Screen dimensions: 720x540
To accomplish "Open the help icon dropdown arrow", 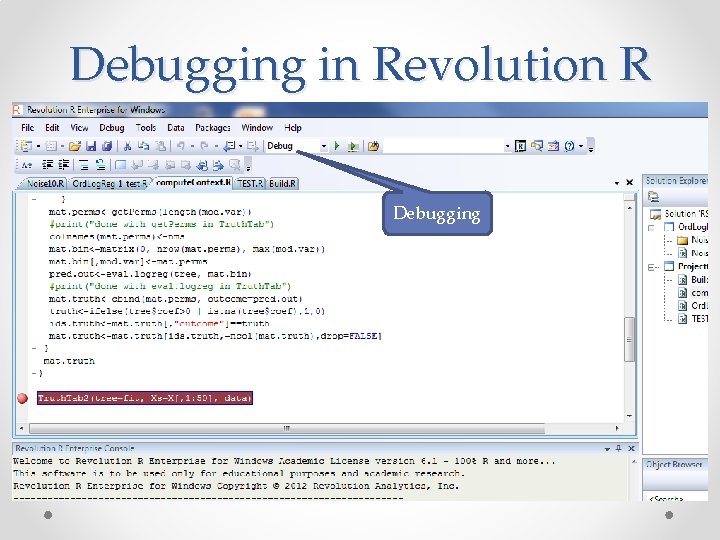I will point(581,147).
